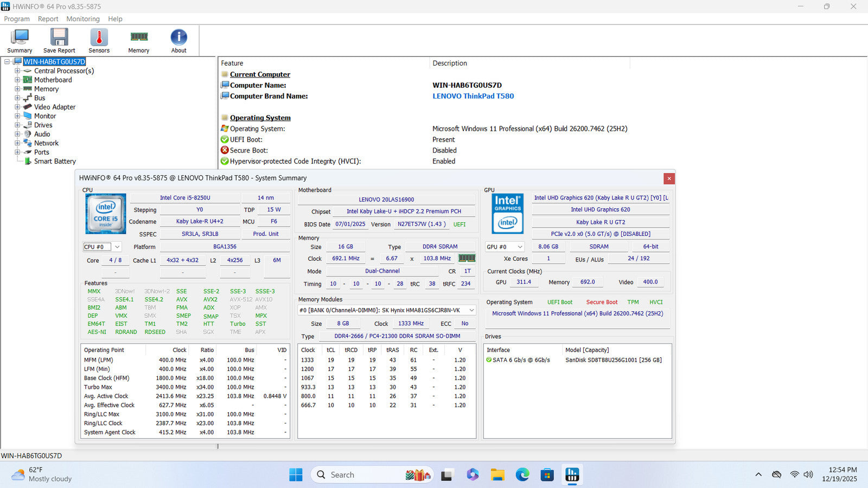Open HWiNFO from the Windows taskbar
The height and width of the screenshot is (488, 868).
tap(572, 475)
